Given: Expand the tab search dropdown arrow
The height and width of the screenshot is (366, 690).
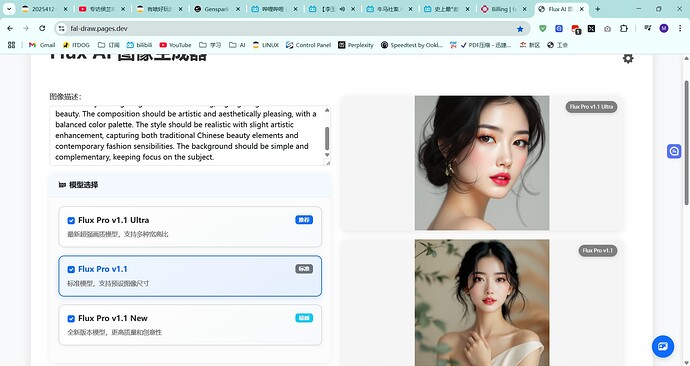Looking at the screenshot, I should tap(9, 9).
